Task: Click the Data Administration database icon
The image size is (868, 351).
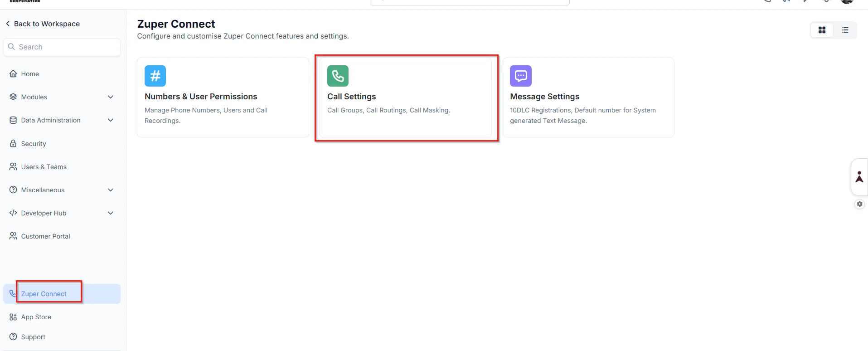Action: click(x=13, y=120)
